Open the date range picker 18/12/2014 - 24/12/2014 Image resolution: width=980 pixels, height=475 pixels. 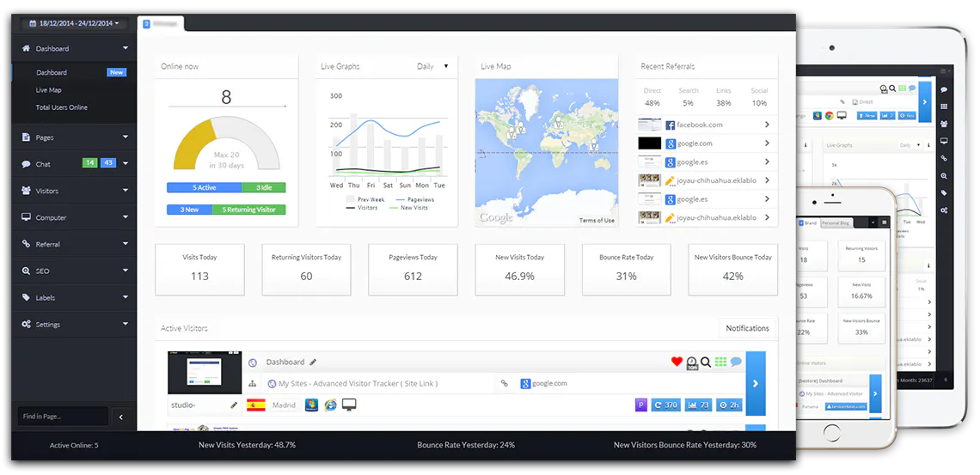coord(74,24)
